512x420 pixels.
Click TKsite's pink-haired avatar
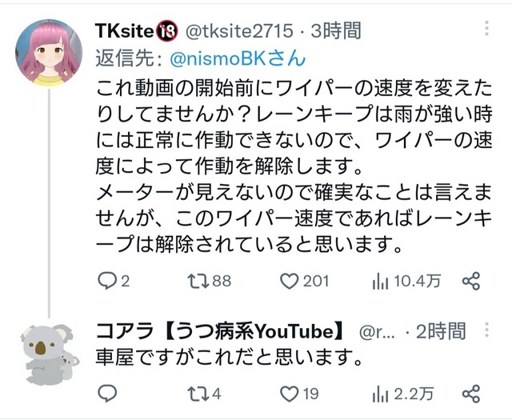coord(49,53)
